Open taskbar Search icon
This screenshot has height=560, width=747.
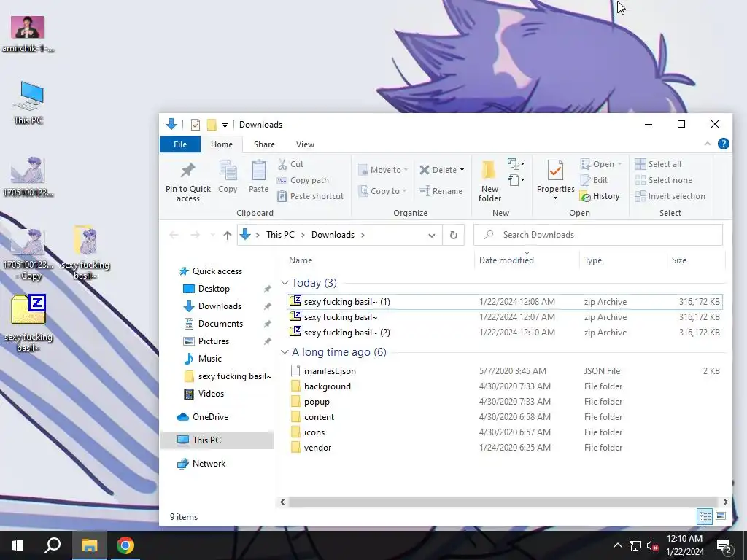[x=53, y=545]
